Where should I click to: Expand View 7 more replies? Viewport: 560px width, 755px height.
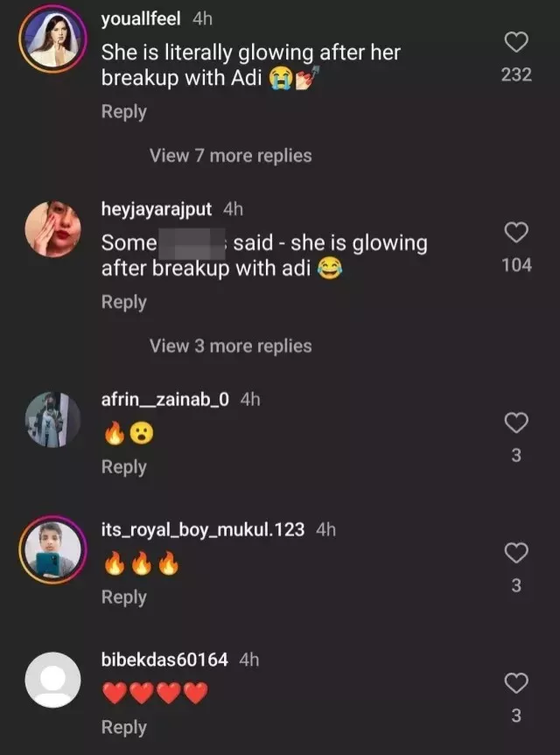coord(230,156)
